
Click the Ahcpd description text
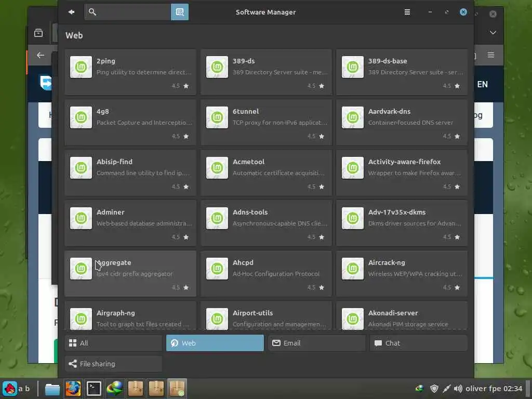276,274
